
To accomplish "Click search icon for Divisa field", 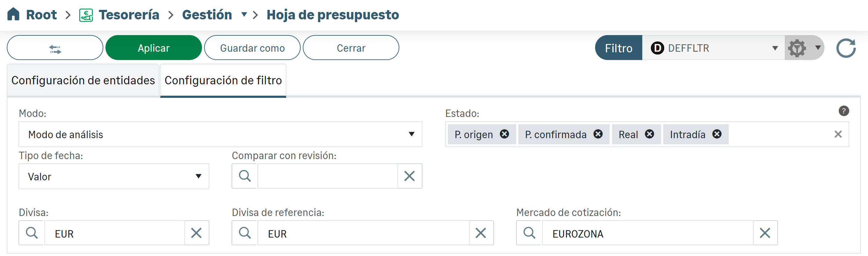I will [x=32, y=233].
